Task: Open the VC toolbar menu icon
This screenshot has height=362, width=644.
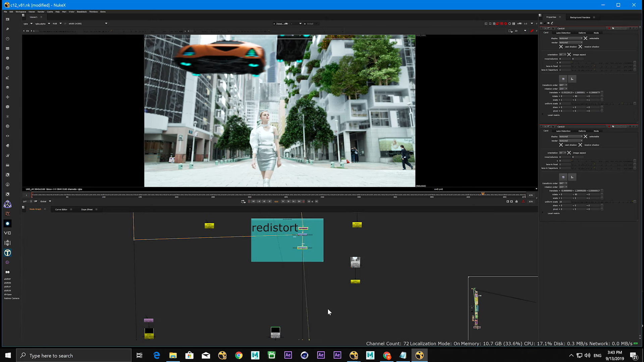Action: point(7,233)
